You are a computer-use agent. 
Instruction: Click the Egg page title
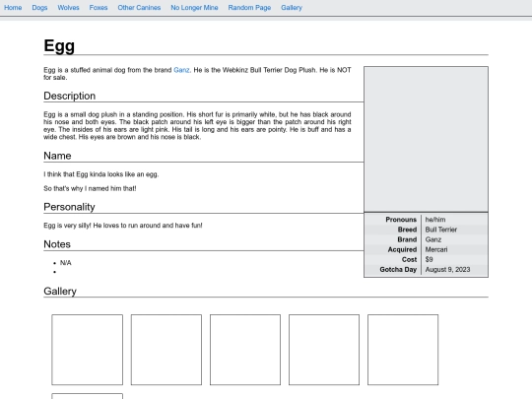59,45
